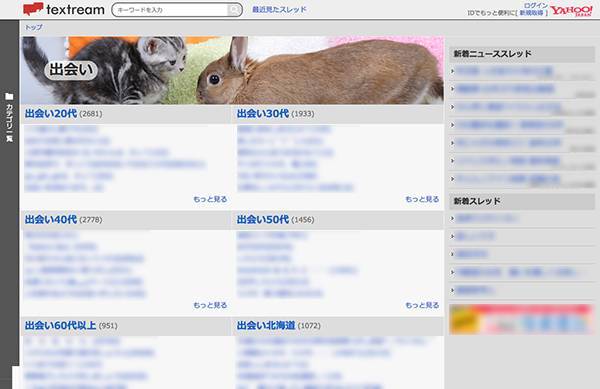Open 最近見たスレッド link
The image size is (600, 389).
279,9
